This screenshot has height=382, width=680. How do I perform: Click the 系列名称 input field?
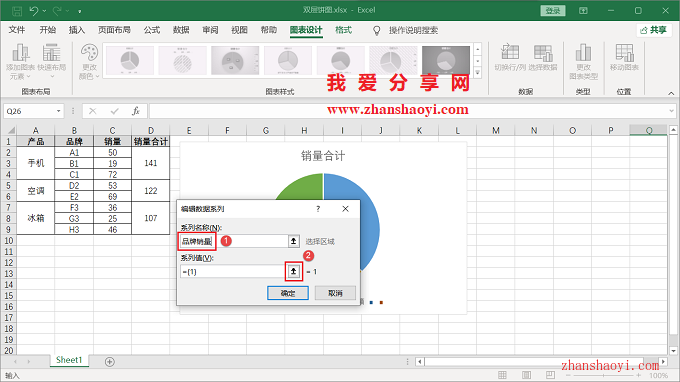[x=234, y=242]
